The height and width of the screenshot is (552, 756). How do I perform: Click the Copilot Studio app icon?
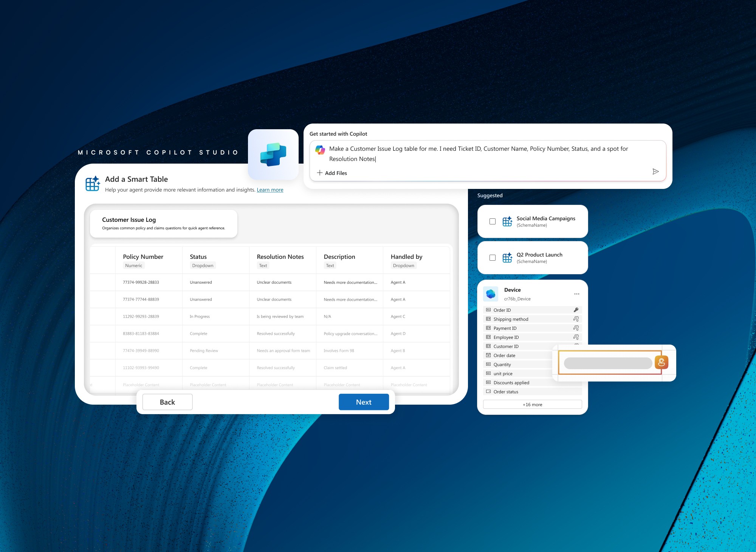click(273, 155)
